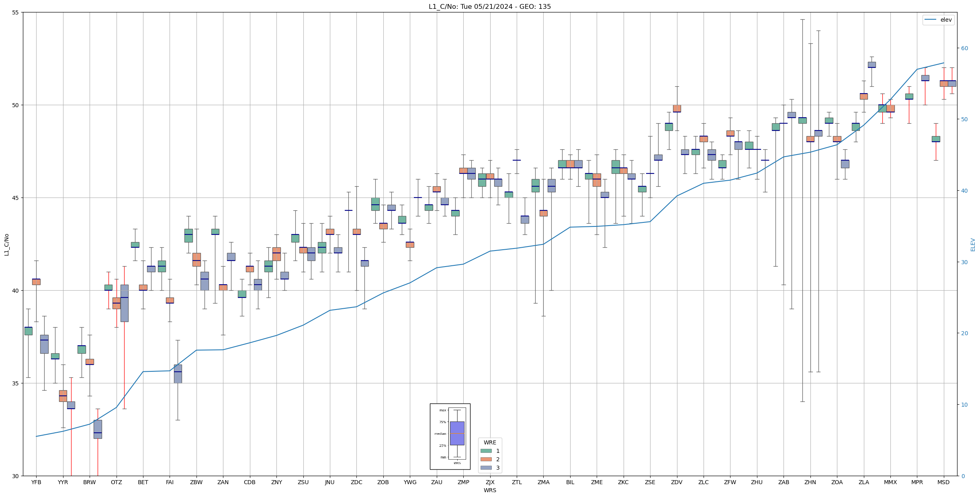This screenshot has width=980, height=497.
Task: Click the WRE legend title
Action: tap(490, 442)
